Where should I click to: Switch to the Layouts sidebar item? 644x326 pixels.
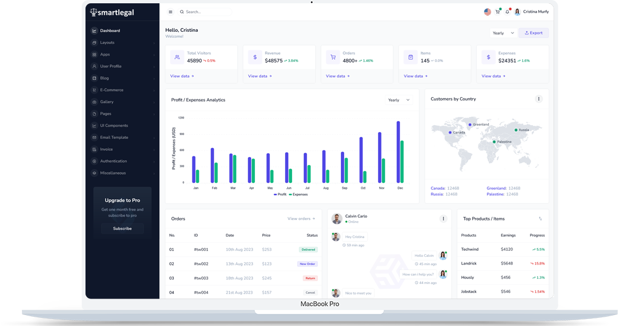pyautogui.click(x=93, y=42)
